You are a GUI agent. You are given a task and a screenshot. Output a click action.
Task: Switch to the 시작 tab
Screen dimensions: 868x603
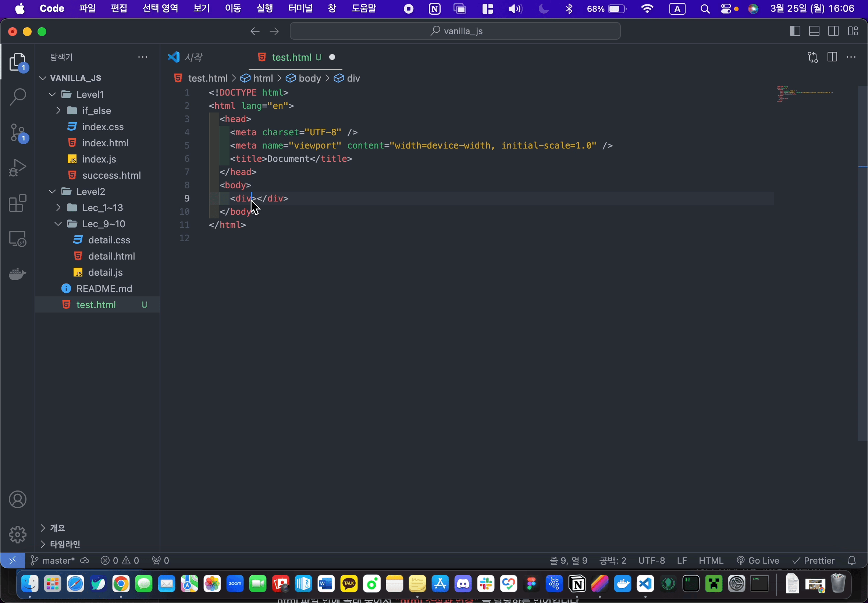[x=193, y=57]
